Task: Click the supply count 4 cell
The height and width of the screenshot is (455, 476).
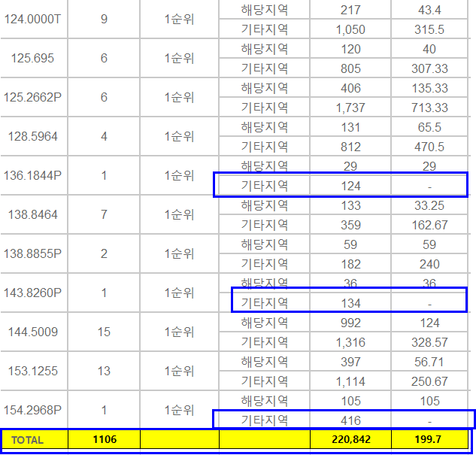Action: (104, 136)
